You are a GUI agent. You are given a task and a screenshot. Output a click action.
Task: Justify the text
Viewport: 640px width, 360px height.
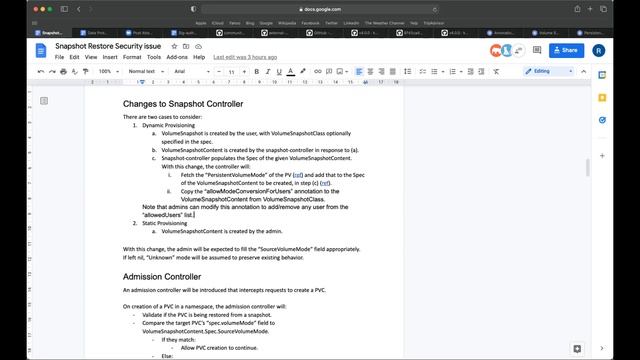point(393,71)
